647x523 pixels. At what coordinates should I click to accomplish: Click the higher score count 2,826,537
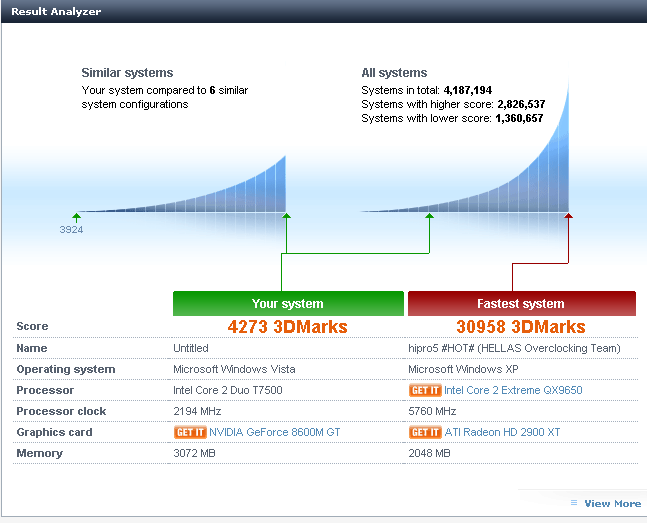point(521,104)
